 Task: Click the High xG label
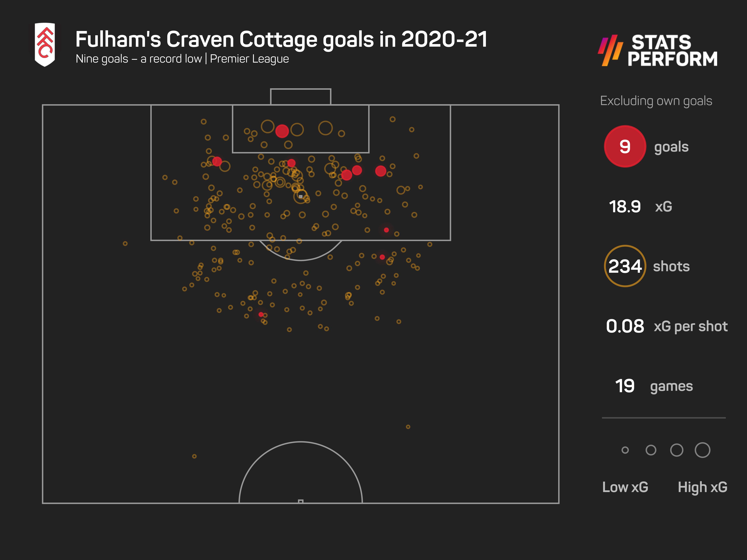click(x=702, y=487)
